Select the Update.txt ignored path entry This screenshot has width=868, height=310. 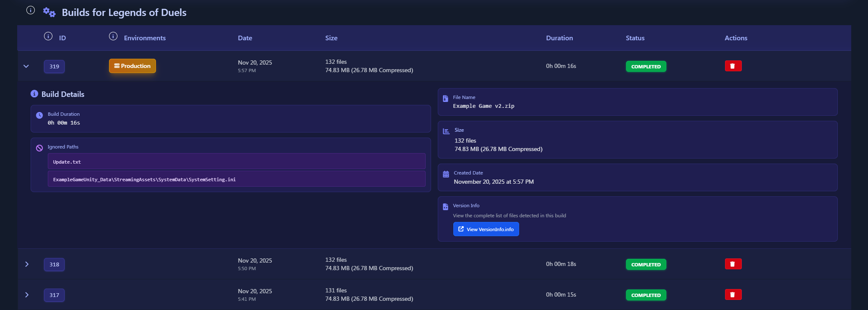(x=236, y=162)
